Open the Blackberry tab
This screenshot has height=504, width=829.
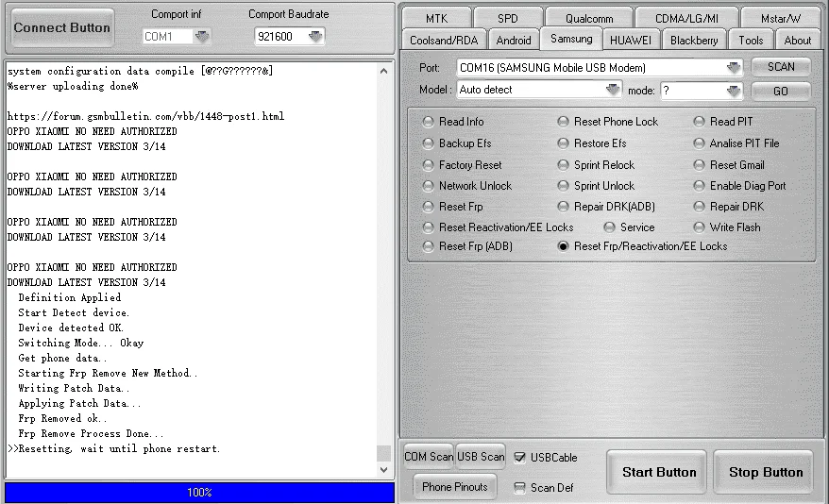pyautogui.click(x=694, y=41)
